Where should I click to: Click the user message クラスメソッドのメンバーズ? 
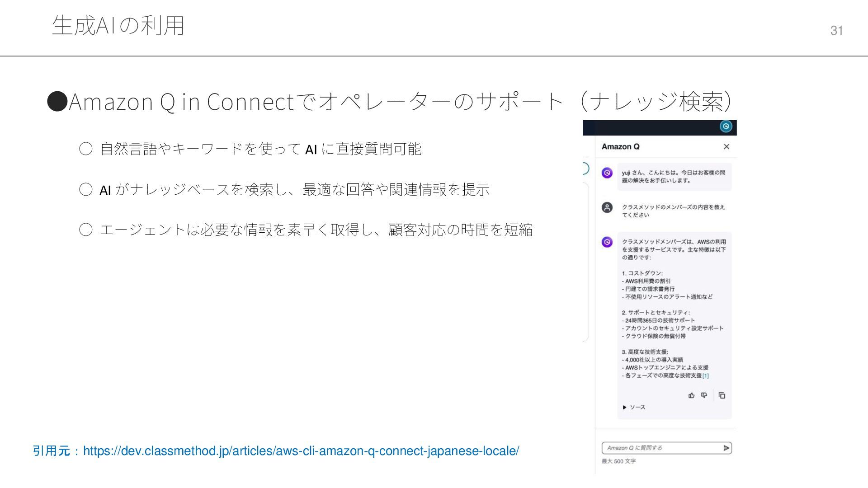(x=673, y=211)
